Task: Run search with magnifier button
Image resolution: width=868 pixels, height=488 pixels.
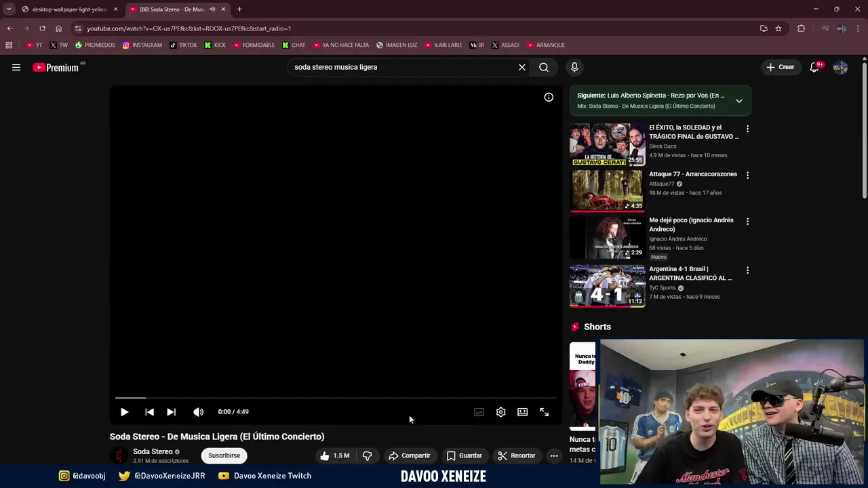Action: point(544,67)
